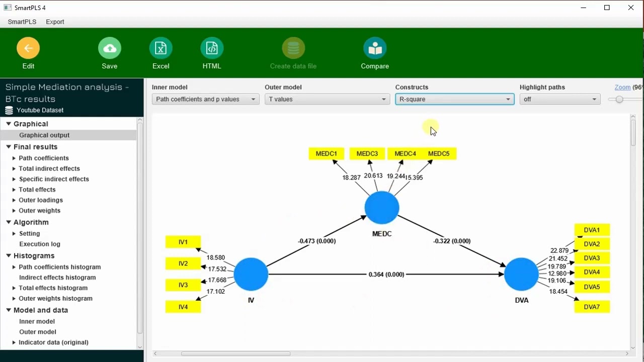Click the horizontal scrollbar thumb below the canvas

click(235, 354)
